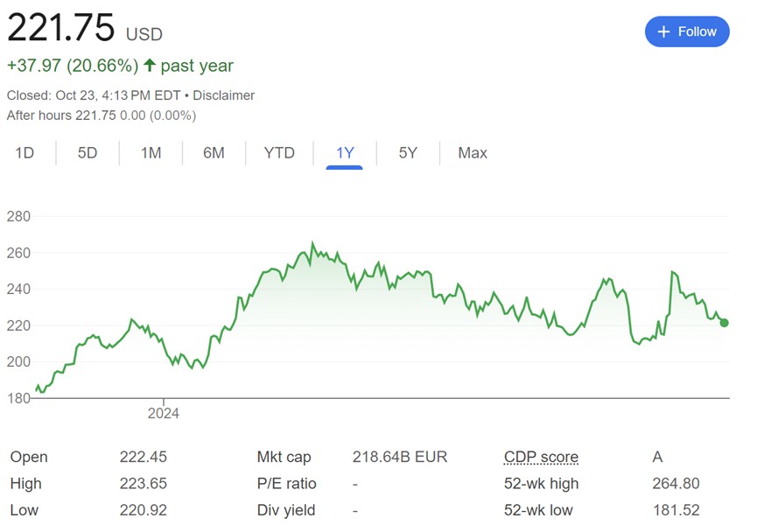This screenshot has height=532, width=757.
Task: Open the YTD chart view
Action: [279, 153]
